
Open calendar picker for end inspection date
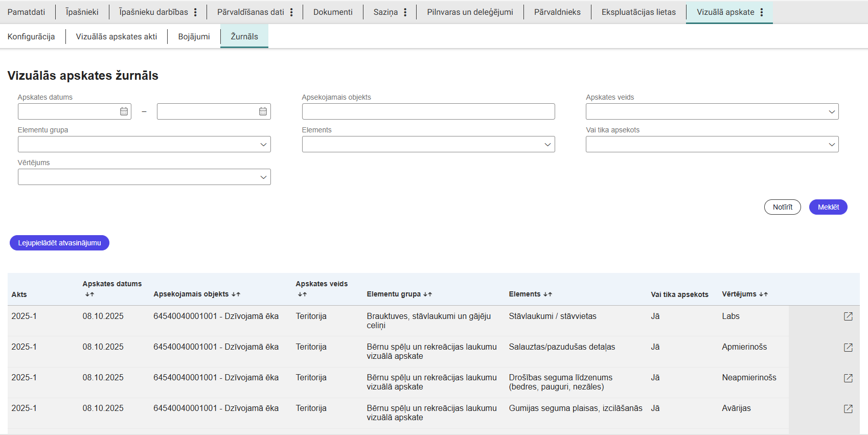point(263,111)
